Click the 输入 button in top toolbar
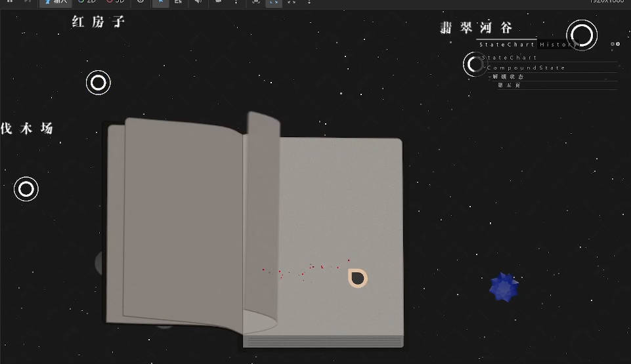Viewport: 631px width, 364px height. pos(56,2)
